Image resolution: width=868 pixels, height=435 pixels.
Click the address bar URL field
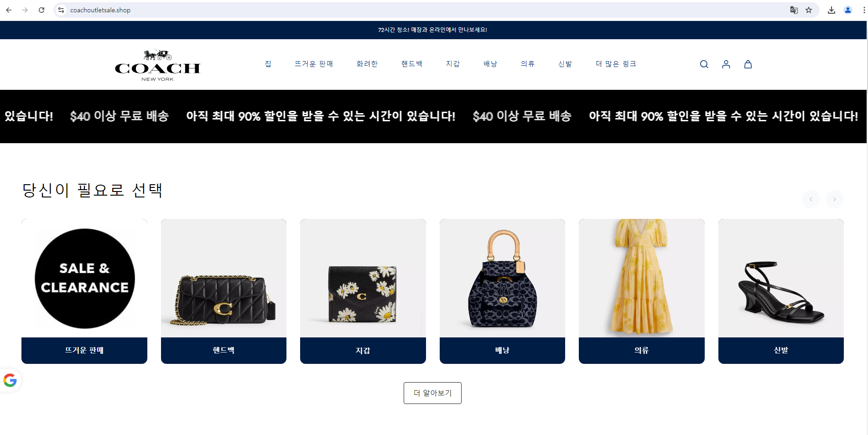pos(424,10)
